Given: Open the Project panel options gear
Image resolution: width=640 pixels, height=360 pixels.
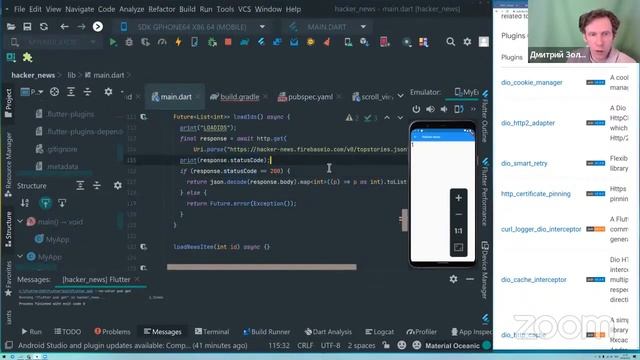Looking at the screenshot, I should tap(108, 92).
